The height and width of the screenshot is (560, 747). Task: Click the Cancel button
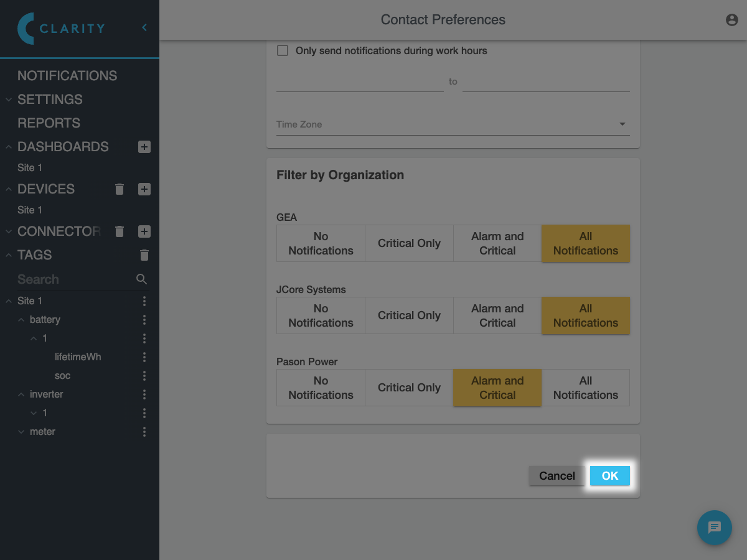click(557, 476)
